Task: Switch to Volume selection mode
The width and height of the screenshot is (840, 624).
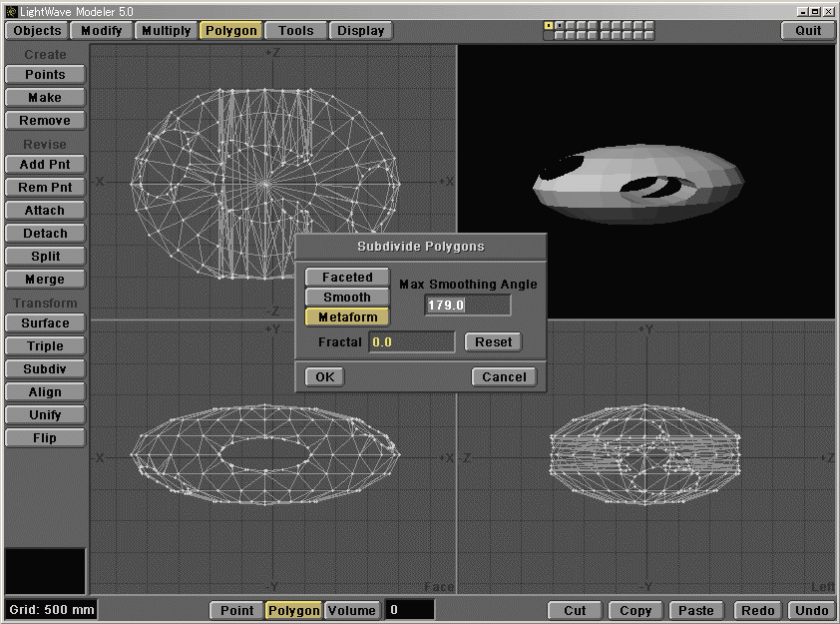Action: (350, 610)
